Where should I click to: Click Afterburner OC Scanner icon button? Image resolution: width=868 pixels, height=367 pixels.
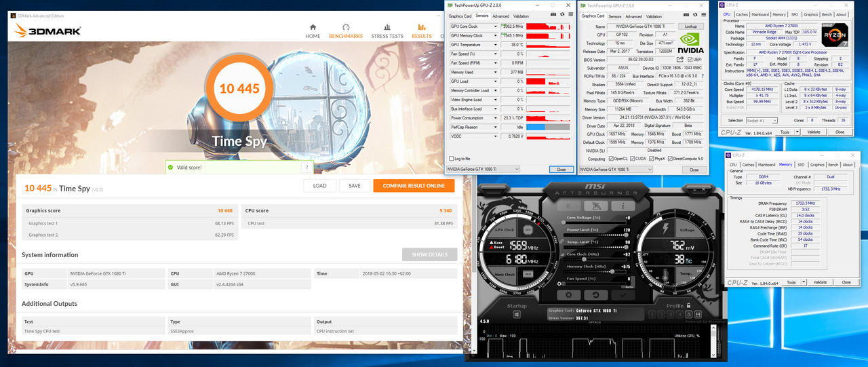(x=595, y=206)
